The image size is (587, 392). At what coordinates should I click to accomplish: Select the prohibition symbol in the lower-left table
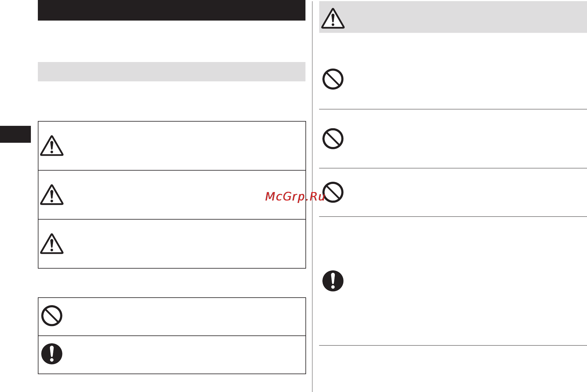point(52,316)
